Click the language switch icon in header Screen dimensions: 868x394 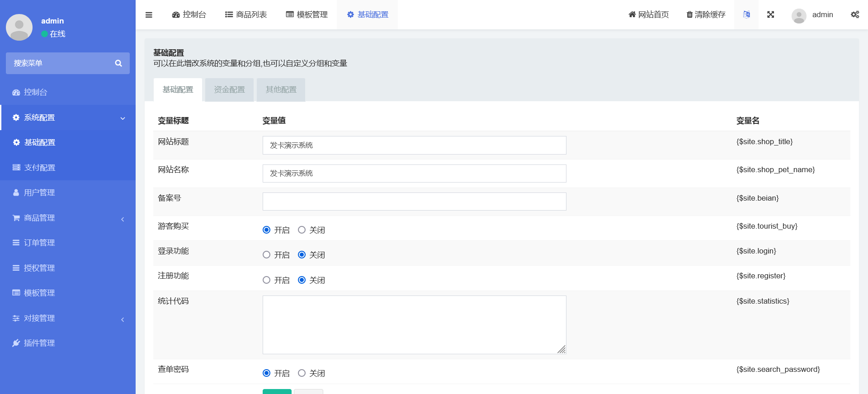tap(746, 14)
